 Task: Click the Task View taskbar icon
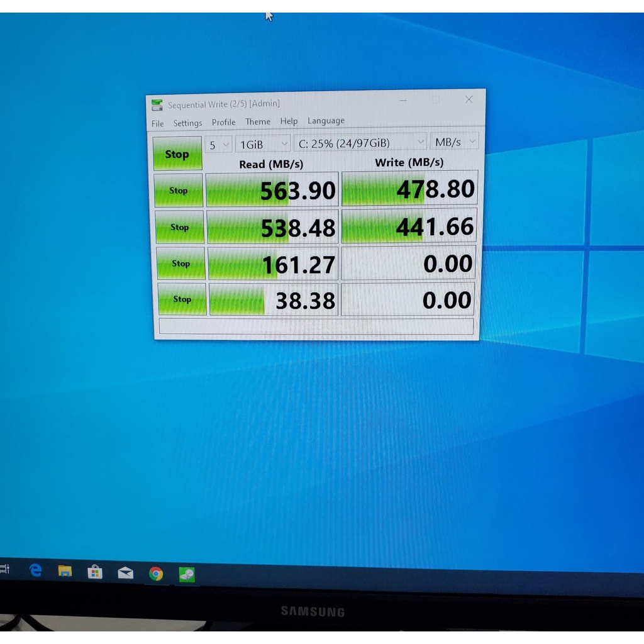pyautogui.click(x=4, y=569)
